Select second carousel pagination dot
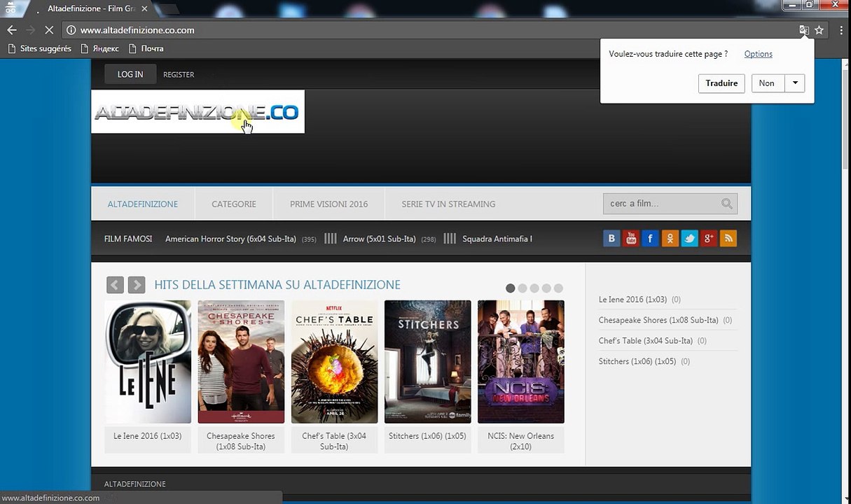The height and width of the screenshot is (504, 851). 523,288
